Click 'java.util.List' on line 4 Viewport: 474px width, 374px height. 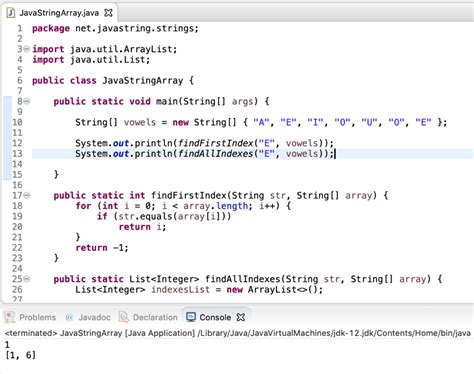coord(108,60)
